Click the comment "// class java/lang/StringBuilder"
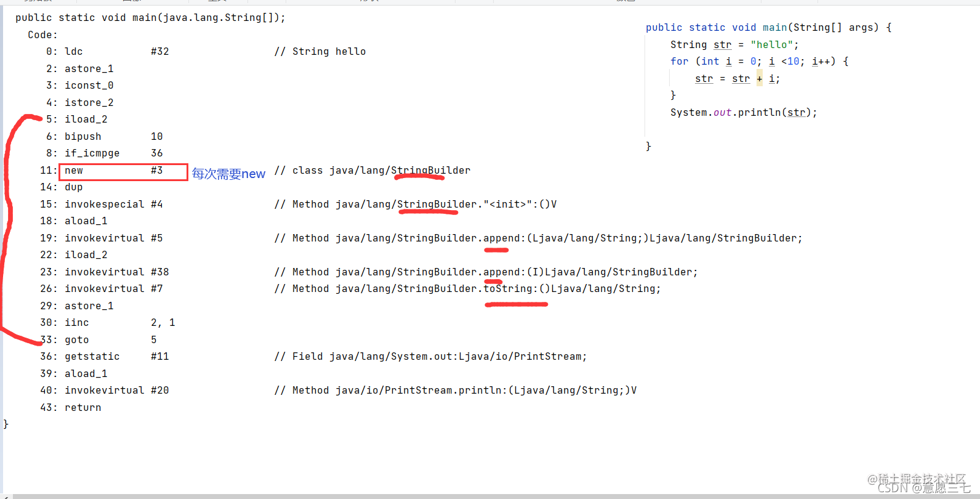Image resolution: width=980 pixels, height=499 pixels. coord(372,171)
